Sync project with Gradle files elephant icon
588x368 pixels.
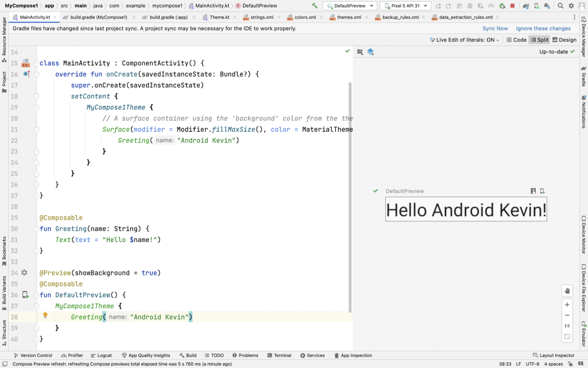point(526,6)
